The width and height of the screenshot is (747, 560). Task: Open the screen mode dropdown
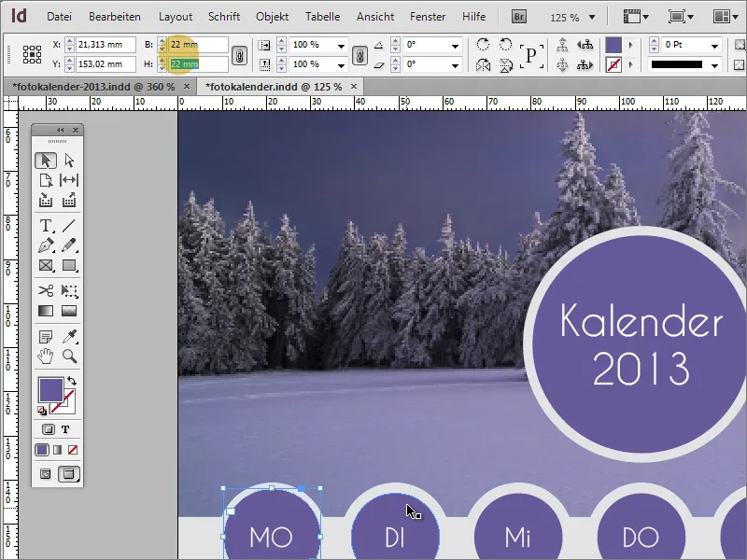(x=681, y=17)
